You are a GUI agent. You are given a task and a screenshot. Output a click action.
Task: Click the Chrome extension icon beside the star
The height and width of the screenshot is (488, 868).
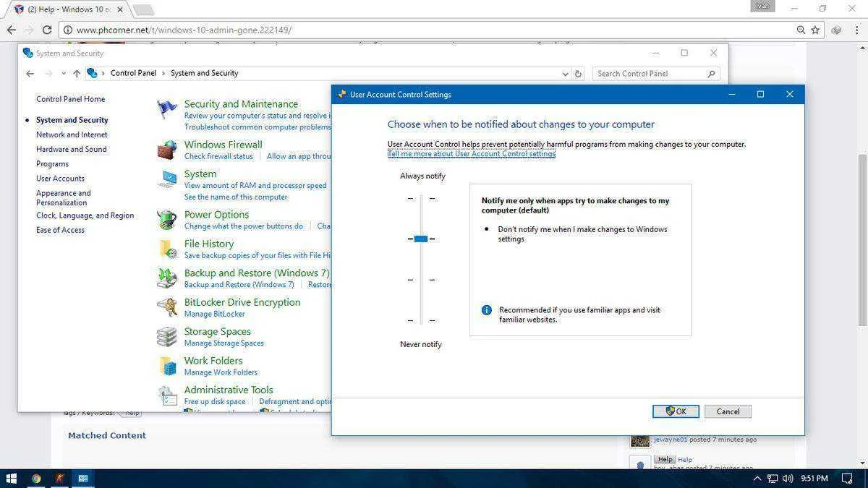(836, 30)
